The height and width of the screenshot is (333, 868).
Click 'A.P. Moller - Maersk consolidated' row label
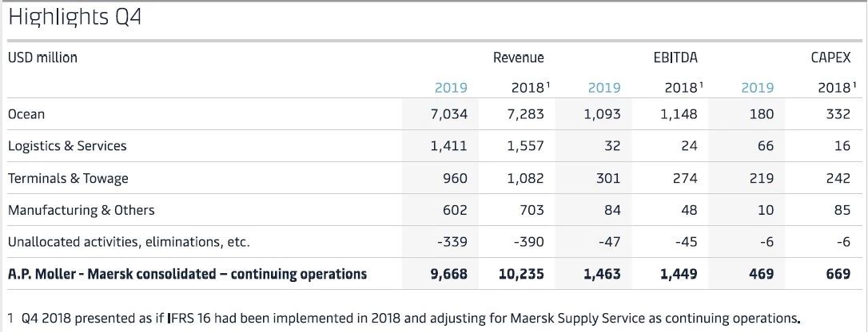click(187, 274)
